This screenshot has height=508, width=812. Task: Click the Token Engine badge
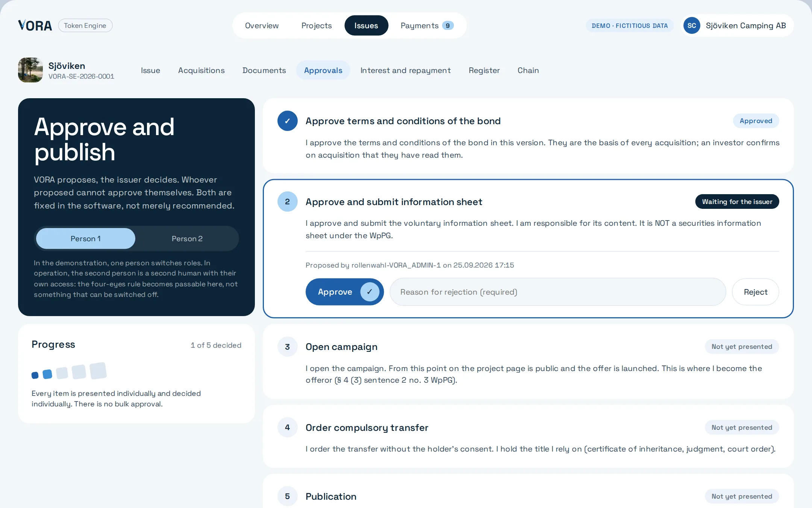tap(85, 26)
